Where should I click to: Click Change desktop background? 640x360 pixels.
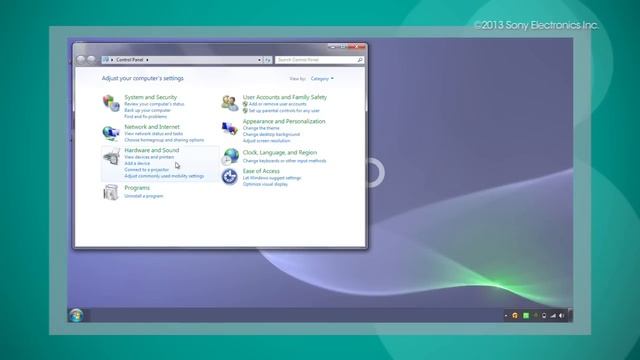pyautogui.click(x=271, y=134)
